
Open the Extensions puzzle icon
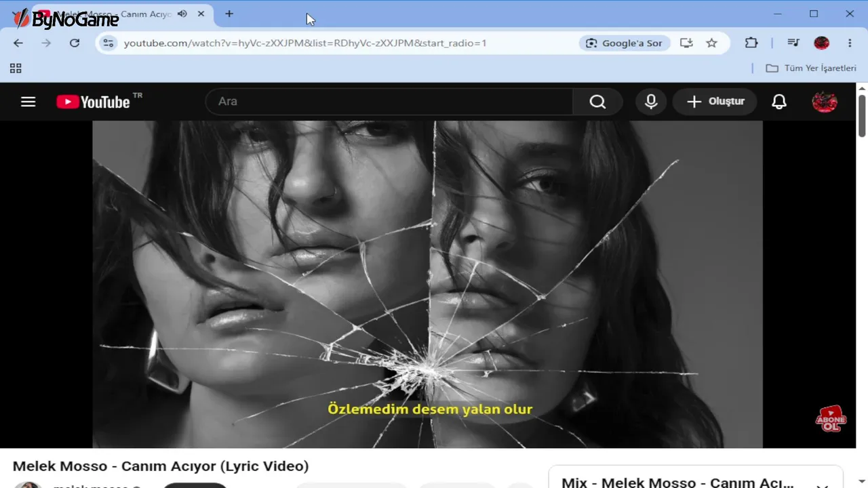point(751,43)
